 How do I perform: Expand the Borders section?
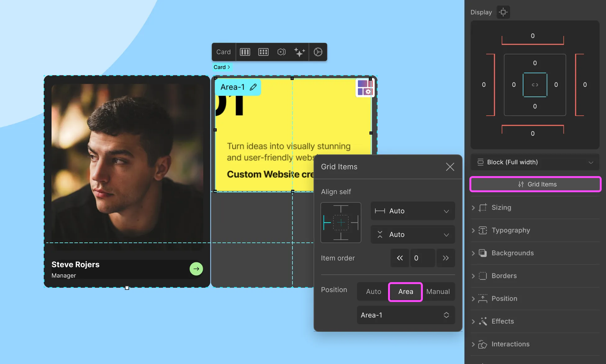(x=535, y=276)
